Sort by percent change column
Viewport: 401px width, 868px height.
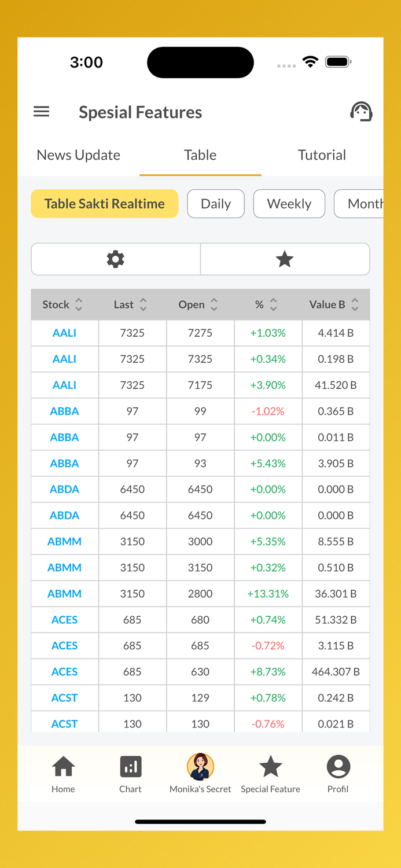point(273,305)
